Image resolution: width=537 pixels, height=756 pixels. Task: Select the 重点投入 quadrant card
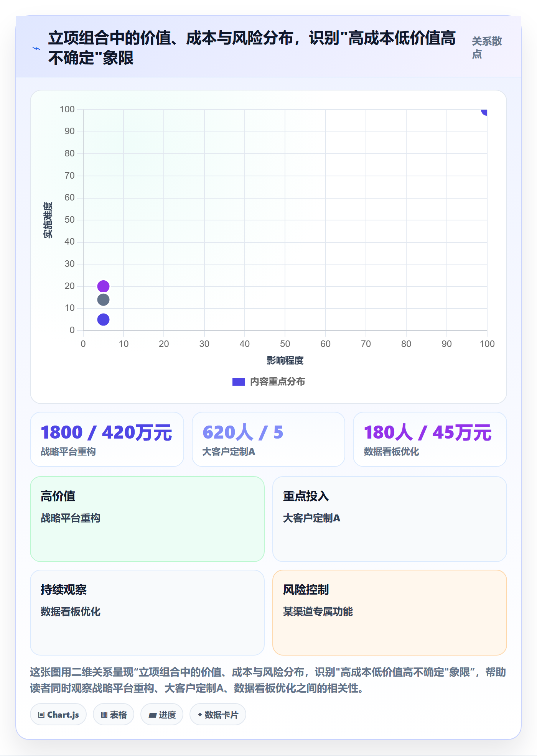(x=390, y=519)
